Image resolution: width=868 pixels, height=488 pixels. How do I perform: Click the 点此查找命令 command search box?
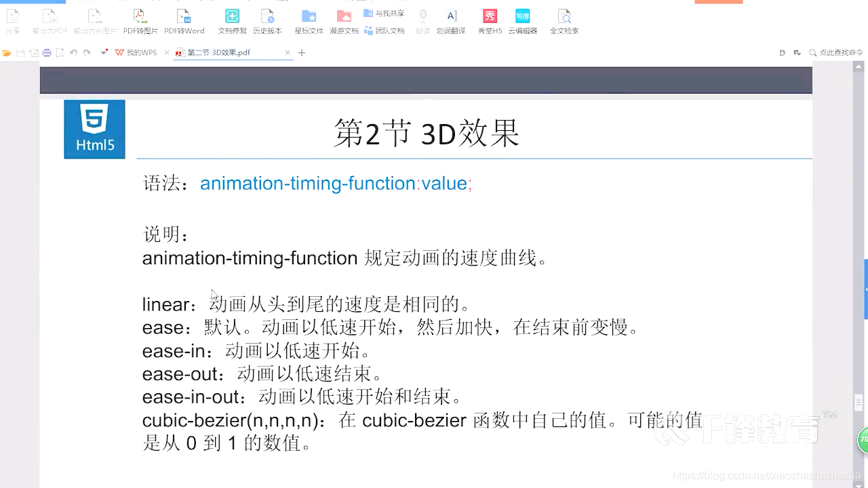tap(835, 52)
